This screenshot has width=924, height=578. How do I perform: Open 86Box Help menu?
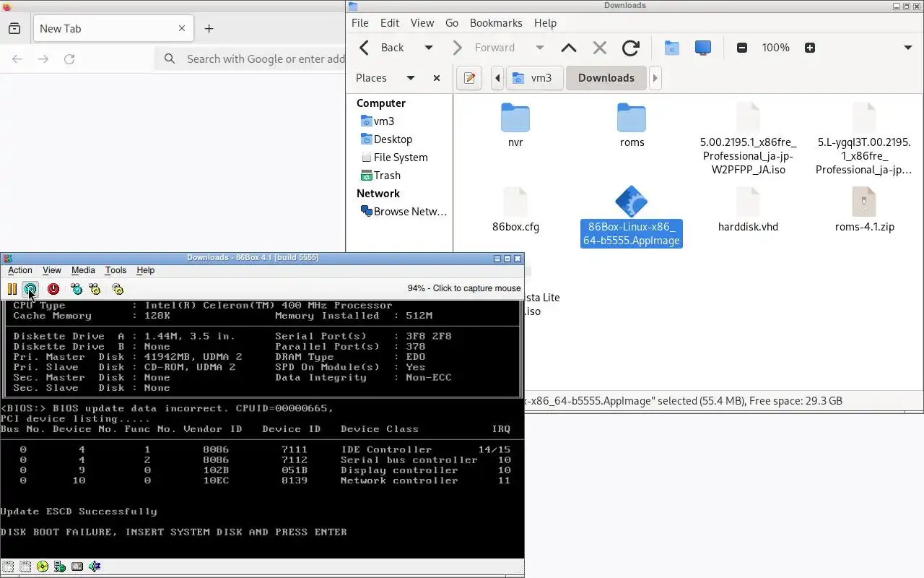click(x=146, y=270)
